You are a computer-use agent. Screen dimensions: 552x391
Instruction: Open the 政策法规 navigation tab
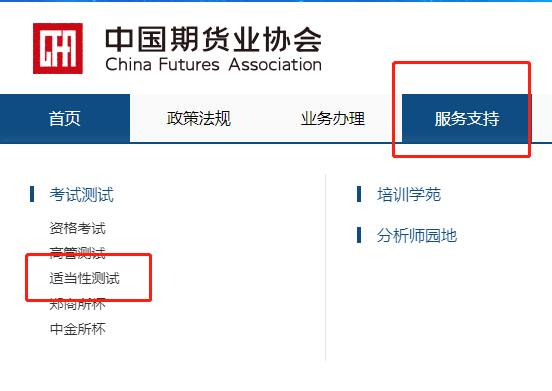(x=199, y=118)
